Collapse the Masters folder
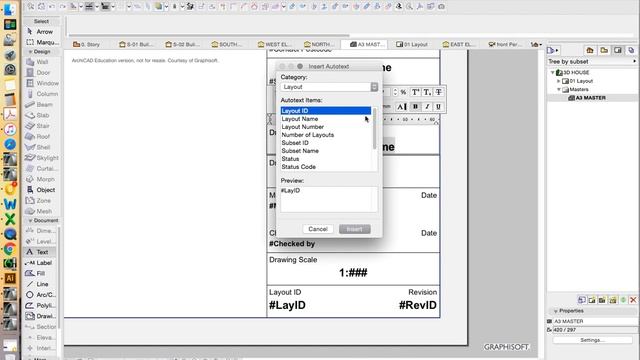The width and height of the screenshot is (640, 360). tap(559, 89)
